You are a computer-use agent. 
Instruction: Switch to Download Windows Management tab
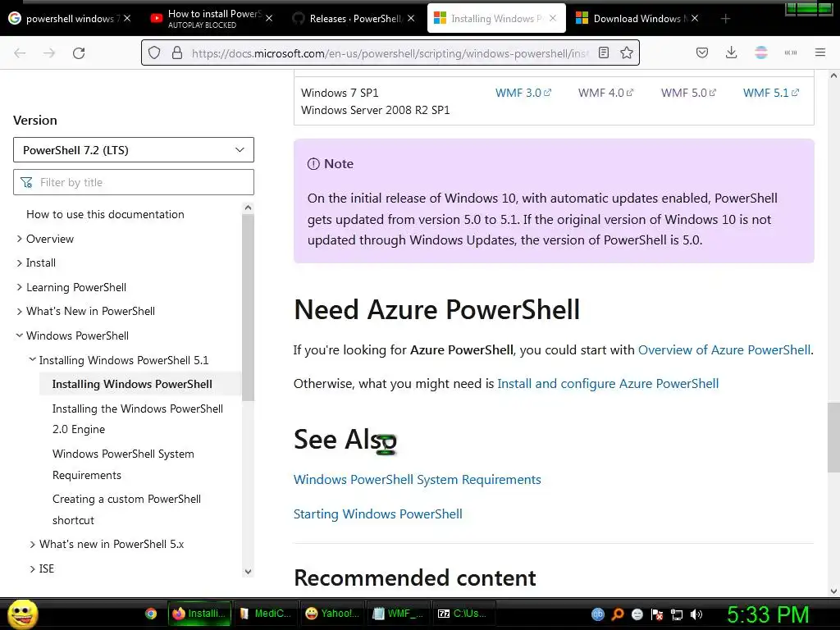tap(637, 18)
